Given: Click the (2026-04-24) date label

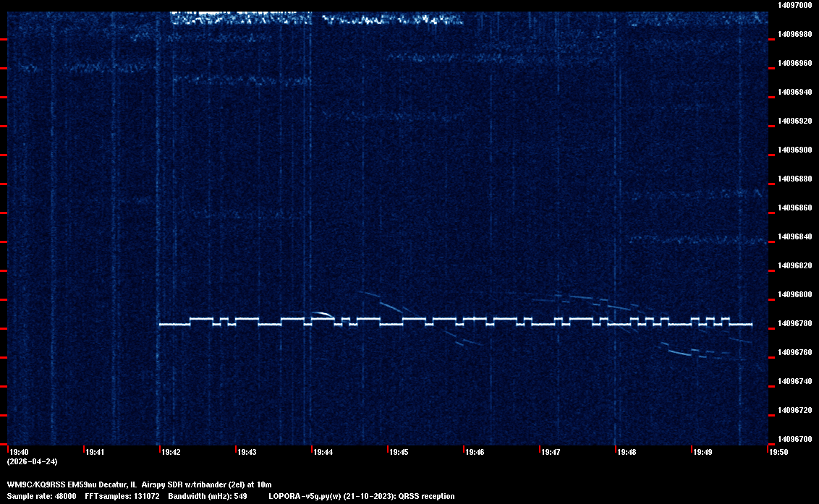Looking at the screenshot, I should [32, 461].
